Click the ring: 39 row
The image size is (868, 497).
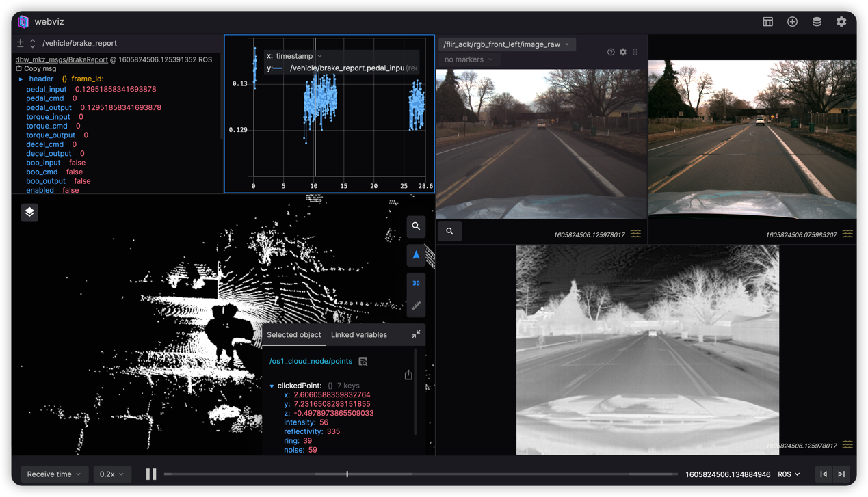[x=298, y=441]
